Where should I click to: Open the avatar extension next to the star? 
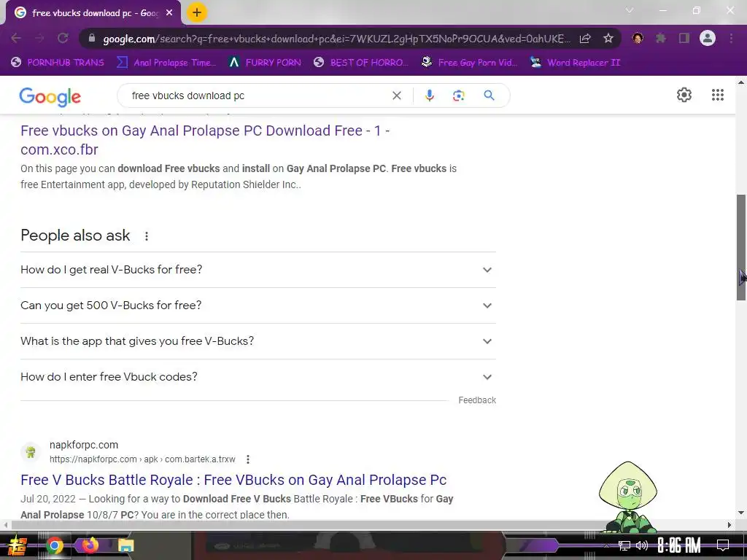638,38
